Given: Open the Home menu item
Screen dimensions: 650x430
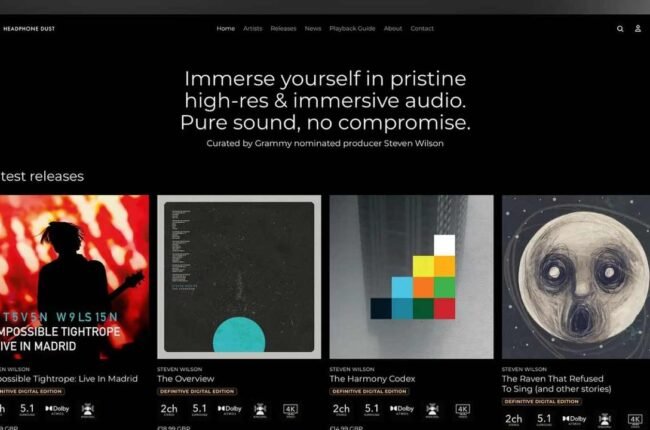Looking at the screenshot, I should pos(226,29).
